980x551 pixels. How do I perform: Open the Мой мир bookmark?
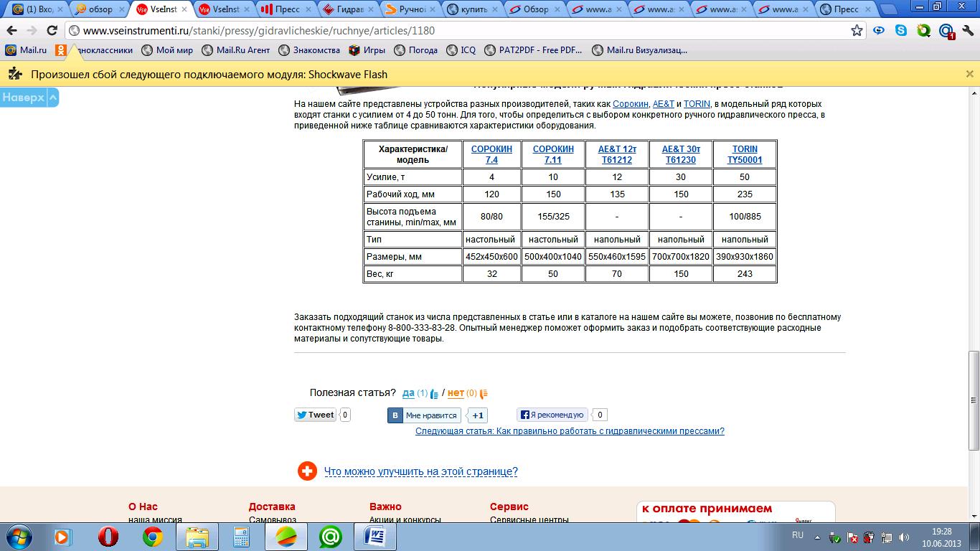click(167, 50)
